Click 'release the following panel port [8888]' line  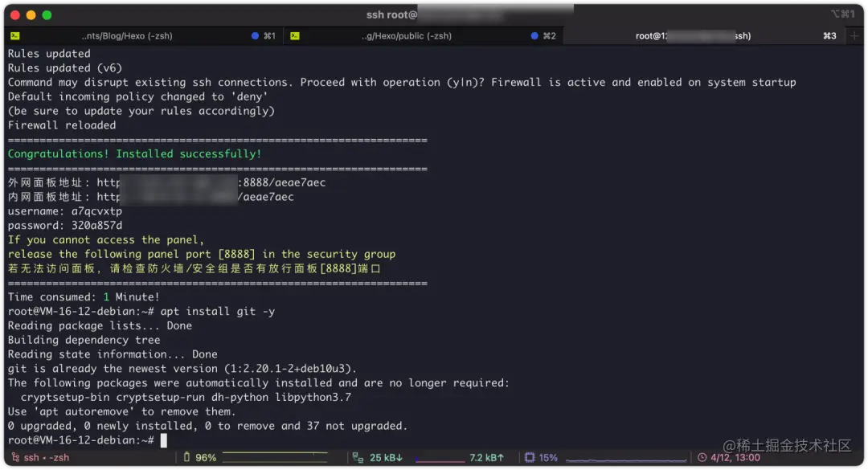[x=202, y=255]
